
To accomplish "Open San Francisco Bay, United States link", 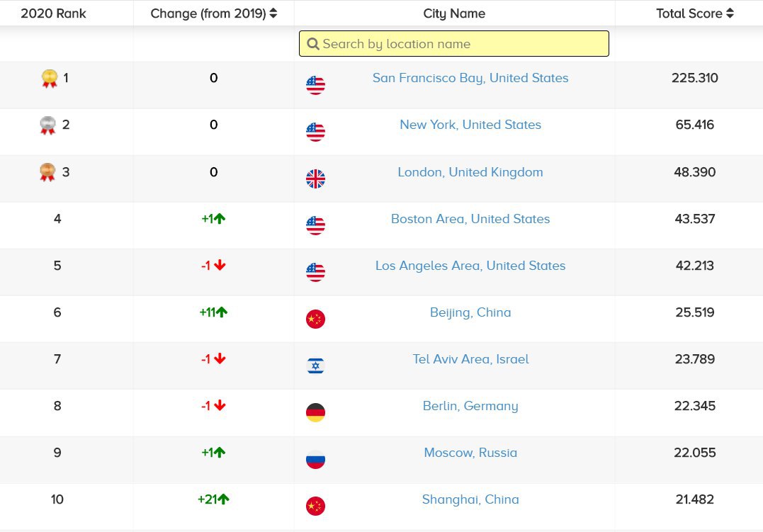I will pyautogui.click(x=470, y=78).
